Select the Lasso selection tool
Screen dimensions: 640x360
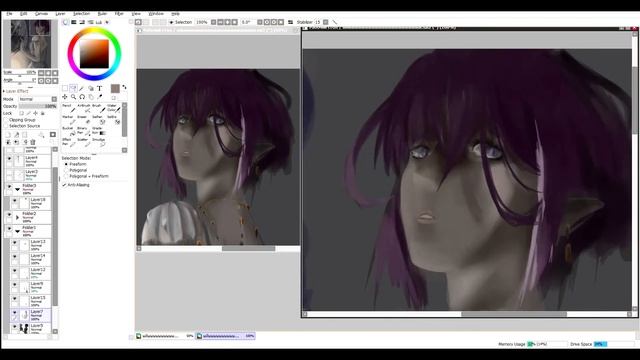pos(73,88)
